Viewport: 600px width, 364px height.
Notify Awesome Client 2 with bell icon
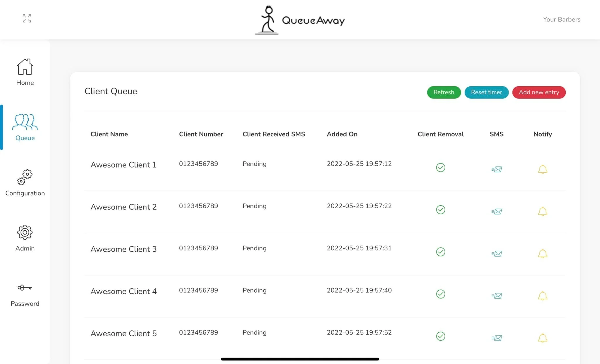(x=543, y=211)
